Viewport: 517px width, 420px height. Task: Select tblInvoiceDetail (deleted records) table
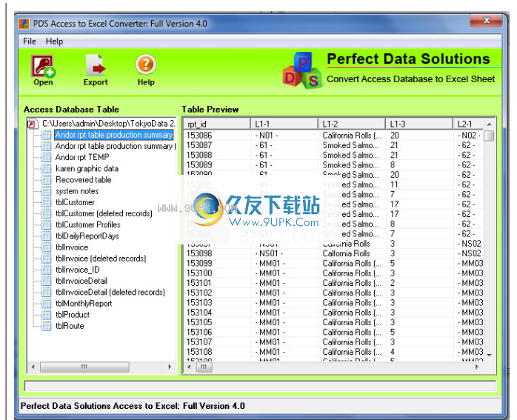[110, 292]
